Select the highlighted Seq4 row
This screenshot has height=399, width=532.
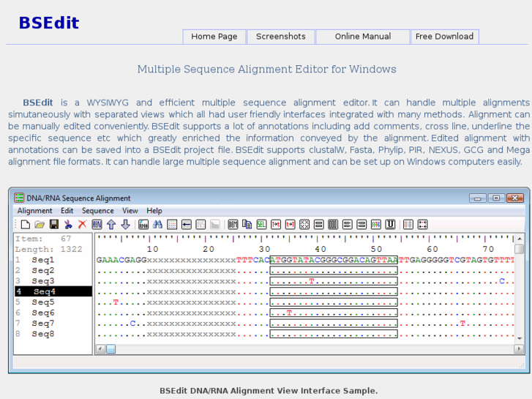[x=53, y=291]
